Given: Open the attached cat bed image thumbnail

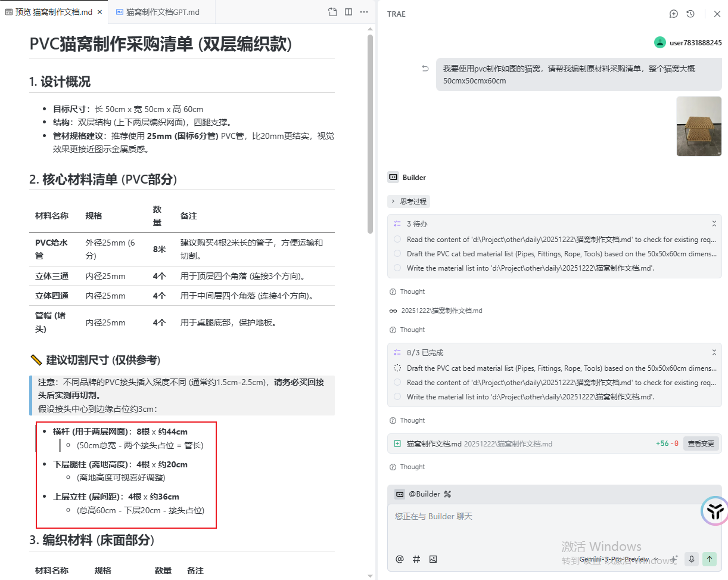Looking at the screenshot, I should (699, 126).
